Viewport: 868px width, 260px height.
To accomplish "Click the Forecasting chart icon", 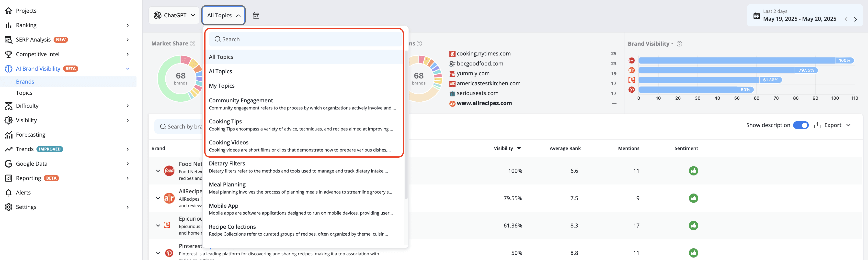I will (x=8, y=135).
